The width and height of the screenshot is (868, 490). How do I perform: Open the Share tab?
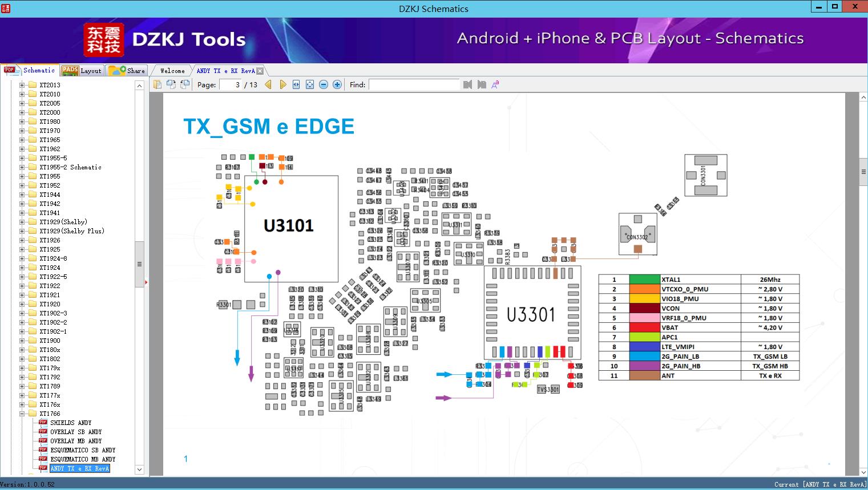pyautogui.click(x=127, y=71)
